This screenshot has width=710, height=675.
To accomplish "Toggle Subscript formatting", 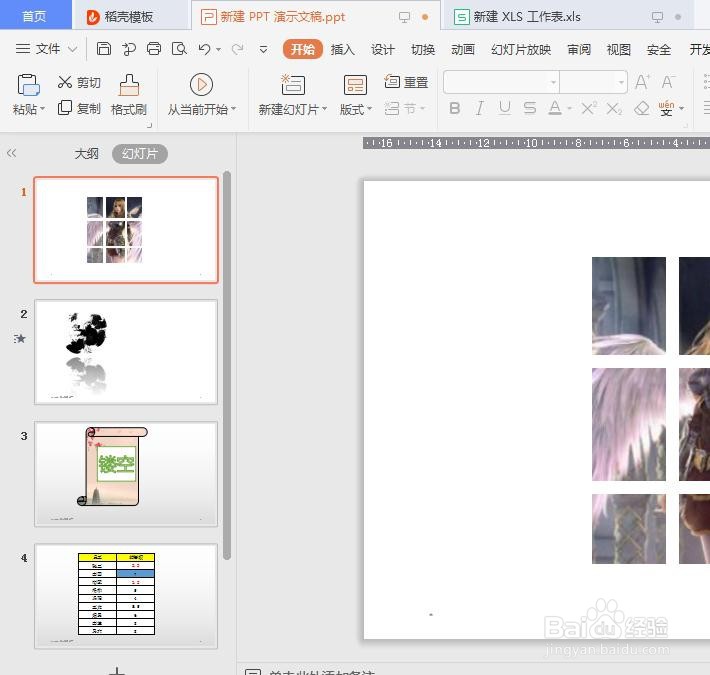I will click(x=614, y=109).
